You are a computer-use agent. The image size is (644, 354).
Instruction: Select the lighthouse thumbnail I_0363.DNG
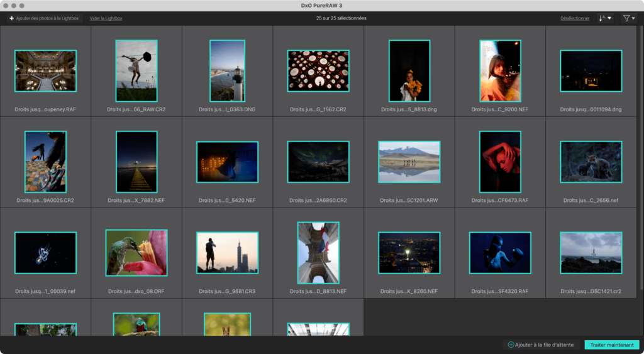pyautogui.click(x=227, y=71)
